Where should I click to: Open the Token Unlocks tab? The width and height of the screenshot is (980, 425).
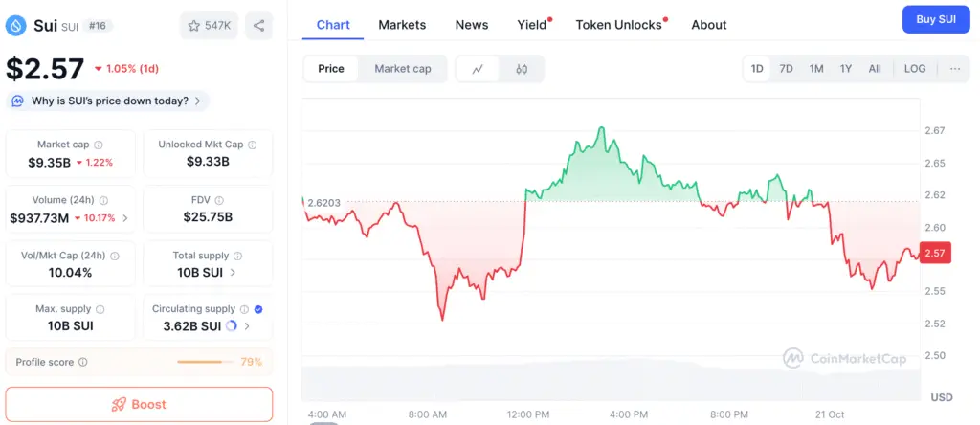click(x=618, y=25)
